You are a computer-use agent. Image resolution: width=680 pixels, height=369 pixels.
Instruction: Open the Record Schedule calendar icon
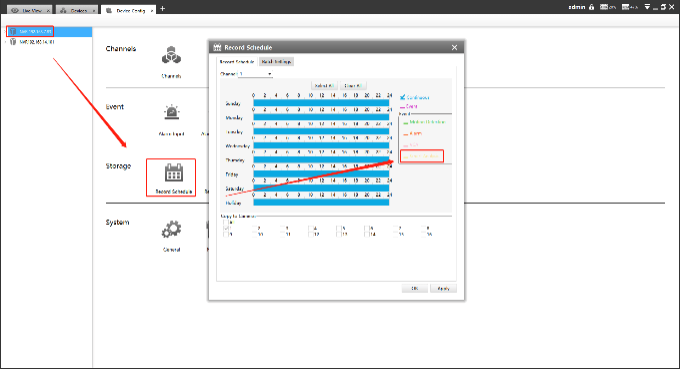(173, 172)
